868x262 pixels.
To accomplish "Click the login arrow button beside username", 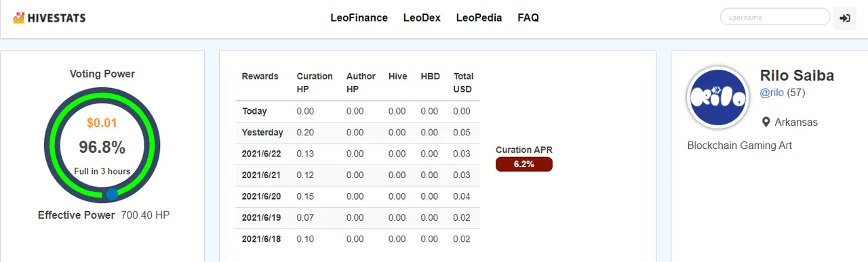I will (x=844, y=18).
